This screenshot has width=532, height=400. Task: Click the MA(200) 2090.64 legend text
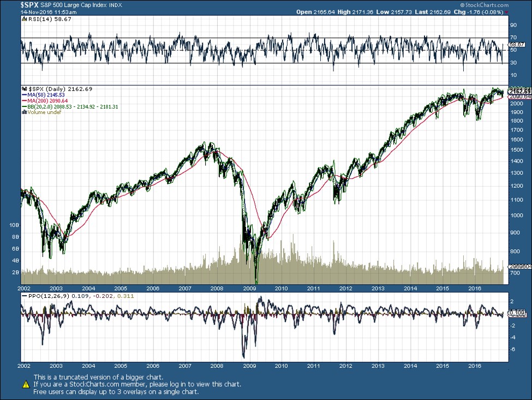pyautogui.click(x=47, y=101)
